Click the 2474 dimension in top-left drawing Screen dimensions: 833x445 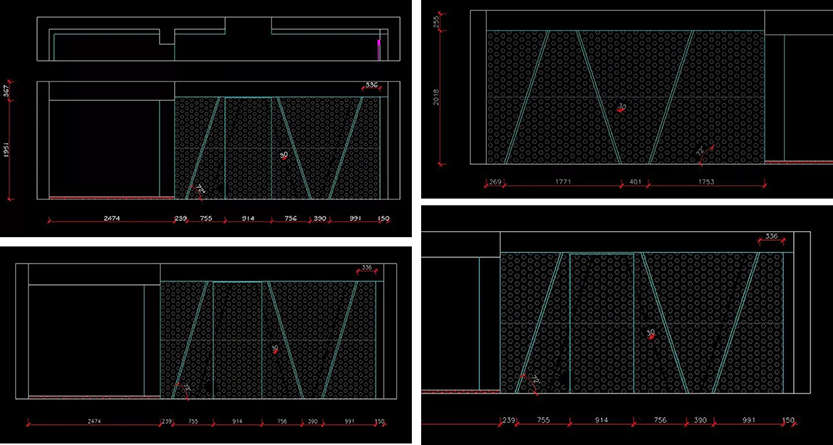[111, 217]
